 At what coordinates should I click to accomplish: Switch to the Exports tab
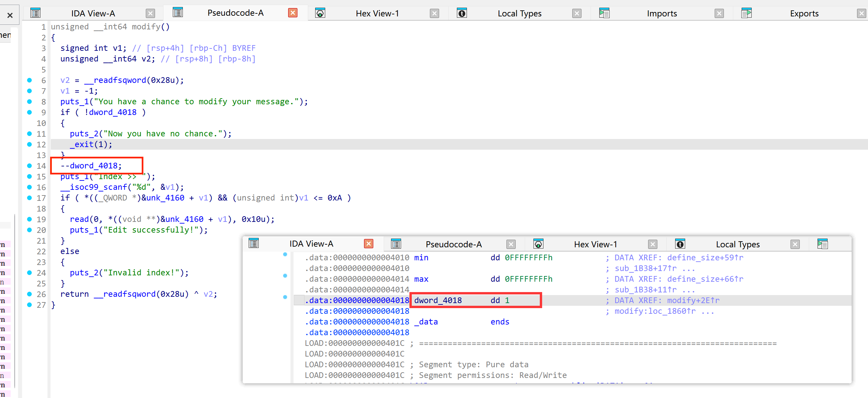(x=804, y=13)
